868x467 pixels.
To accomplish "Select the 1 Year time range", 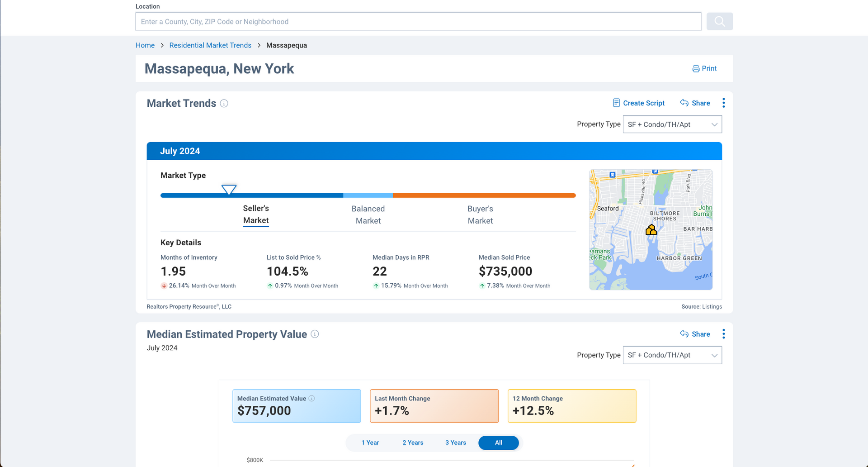I will coord(370,443).
